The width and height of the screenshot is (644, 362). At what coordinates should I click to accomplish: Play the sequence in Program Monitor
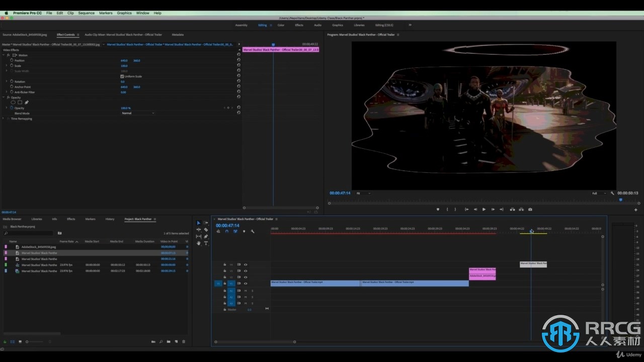(x=484, y=209)
